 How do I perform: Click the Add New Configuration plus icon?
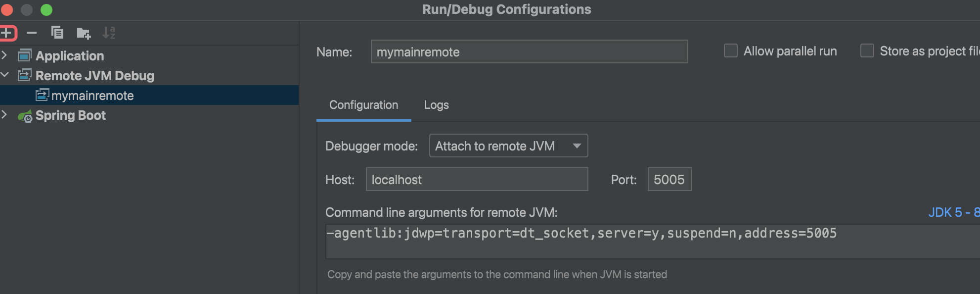click(x=7, y=33)
